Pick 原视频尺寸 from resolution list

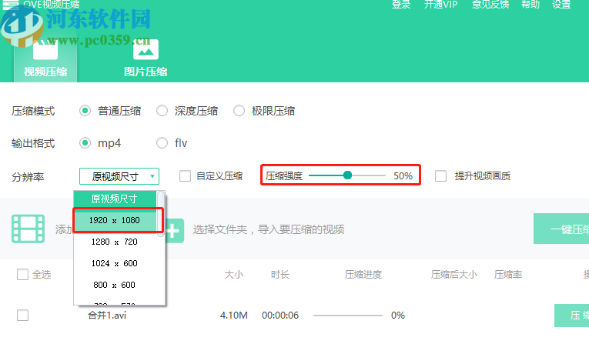tap(115, 199)
